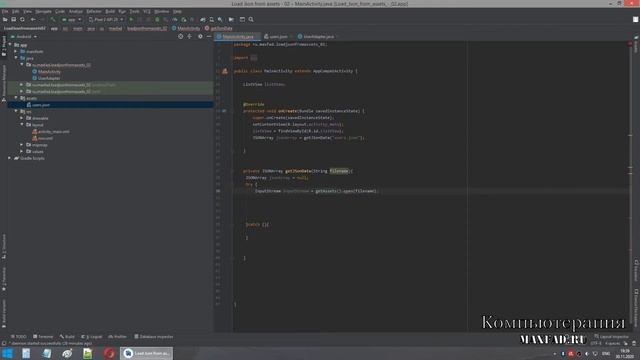Open the TODO tool window
This screenshot has width=640, height=360.
click(19, 337)
